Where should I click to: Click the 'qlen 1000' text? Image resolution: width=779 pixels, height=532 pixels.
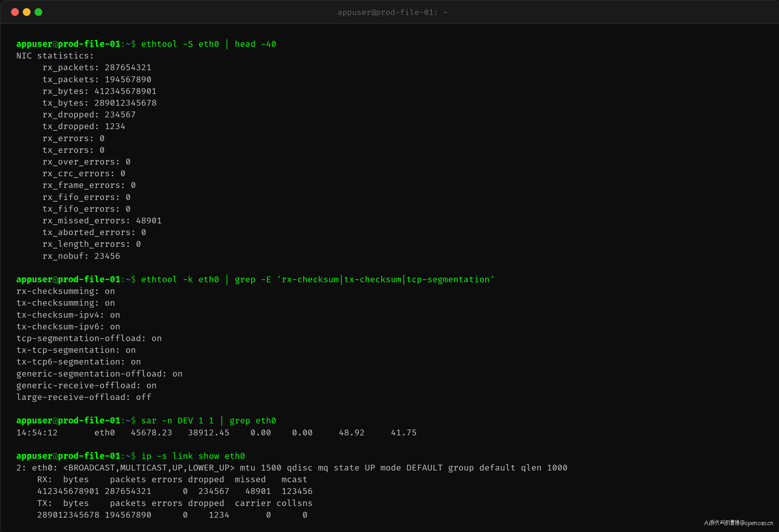[544, 468]
